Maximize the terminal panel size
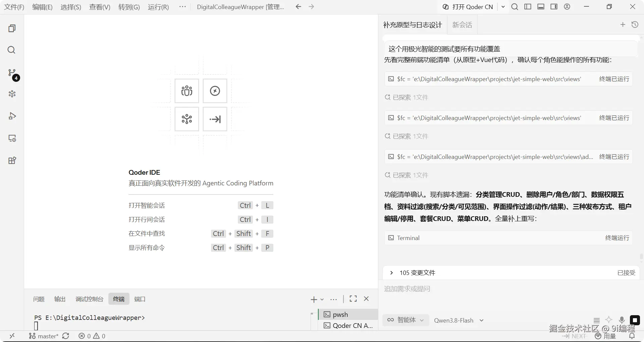Image resolution: width=644 pixels, height=342 pixels. pyautogui.click(x=353, y=299)
